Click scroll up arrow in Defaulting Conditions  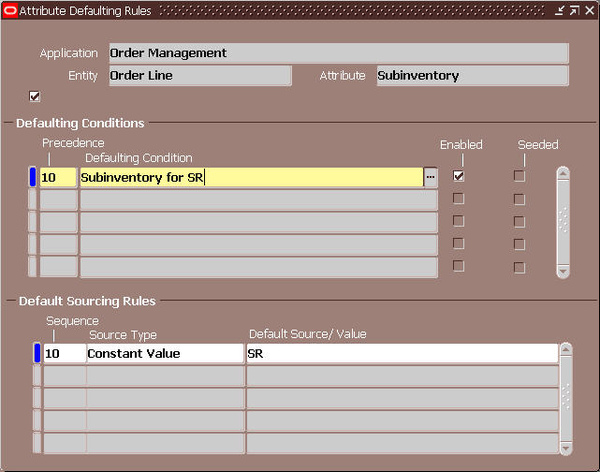563,174
